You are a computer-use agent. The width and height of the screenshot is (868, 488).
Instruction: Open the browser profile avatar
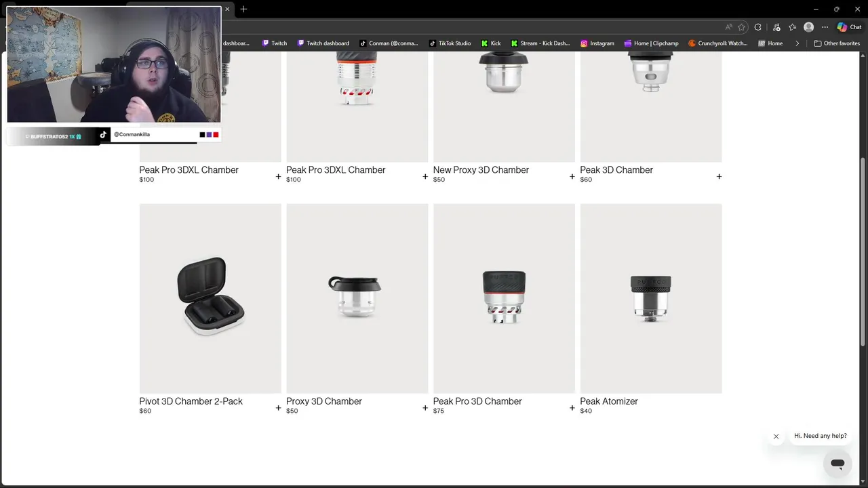(808, 27)
